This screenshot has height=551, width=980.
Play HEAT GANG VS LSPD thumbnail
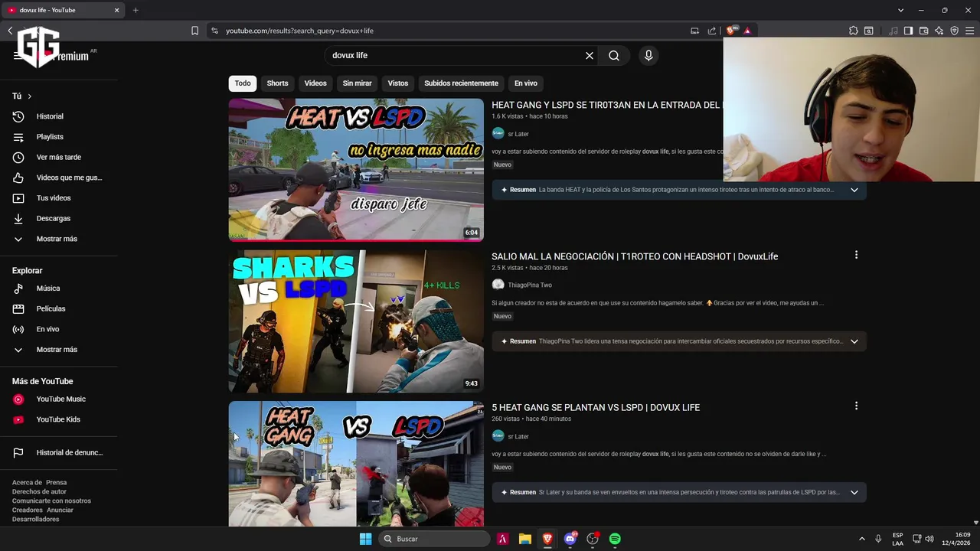[356, 464]
